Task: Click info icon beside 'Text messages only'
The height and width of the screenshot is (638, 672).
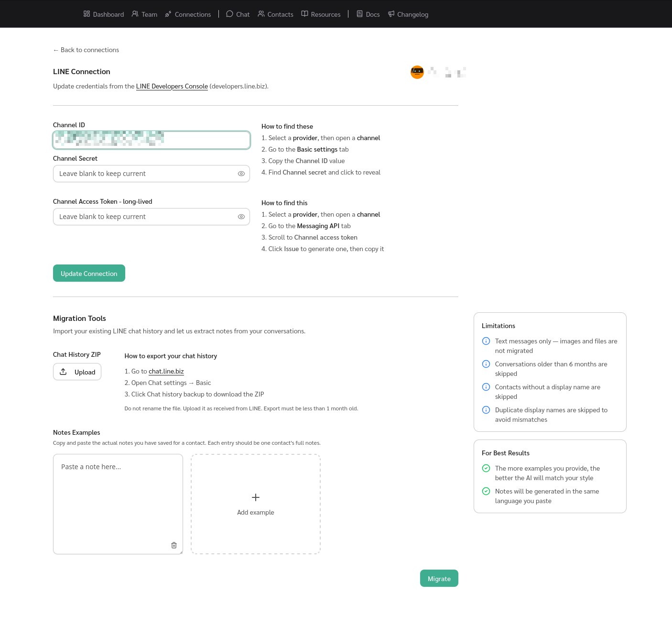Action: coord(486,341)
